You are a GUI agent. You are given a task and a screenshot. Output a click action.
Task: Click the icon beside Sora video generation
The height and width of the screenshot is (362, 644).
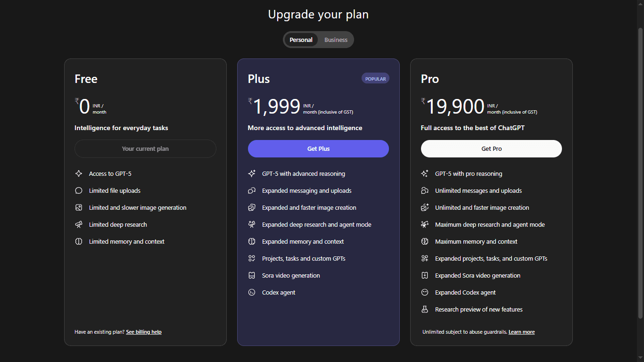point(252,275)
